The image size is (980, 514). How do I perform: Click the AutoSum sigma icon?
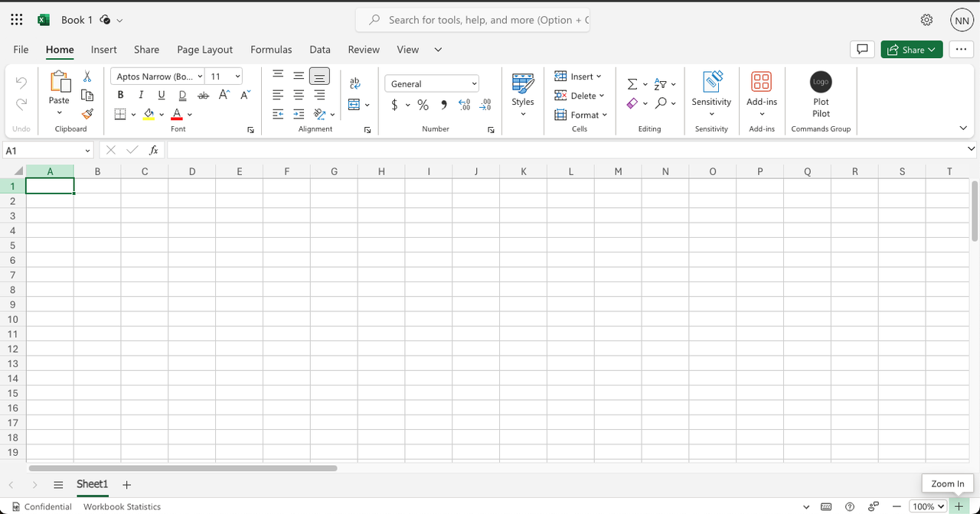(632, 84)
